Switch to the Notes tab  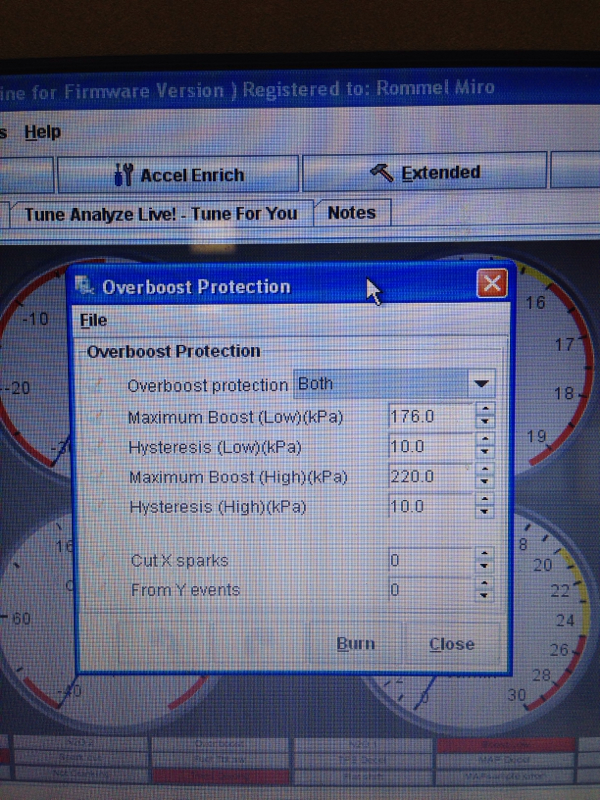pos(352,212)
